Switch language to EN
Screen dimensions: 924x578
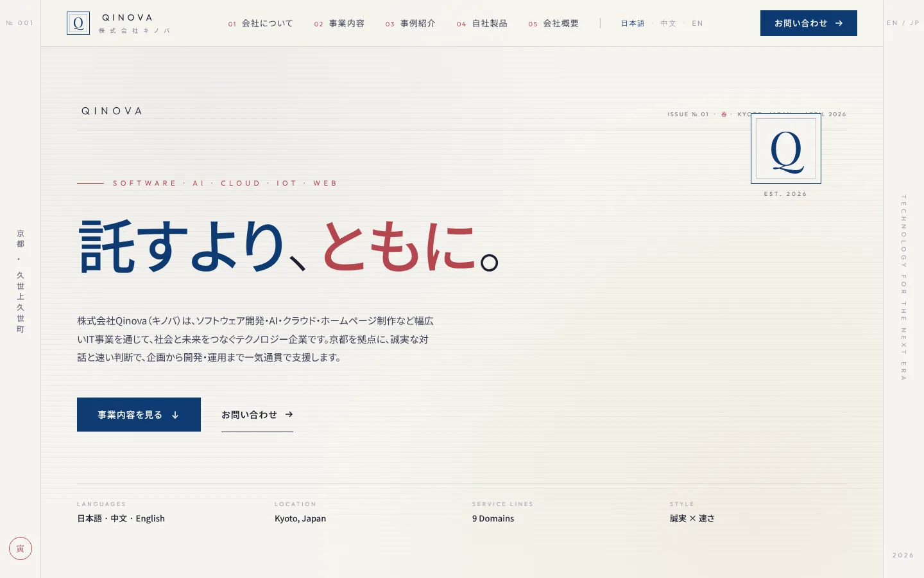tap(697, 23)
